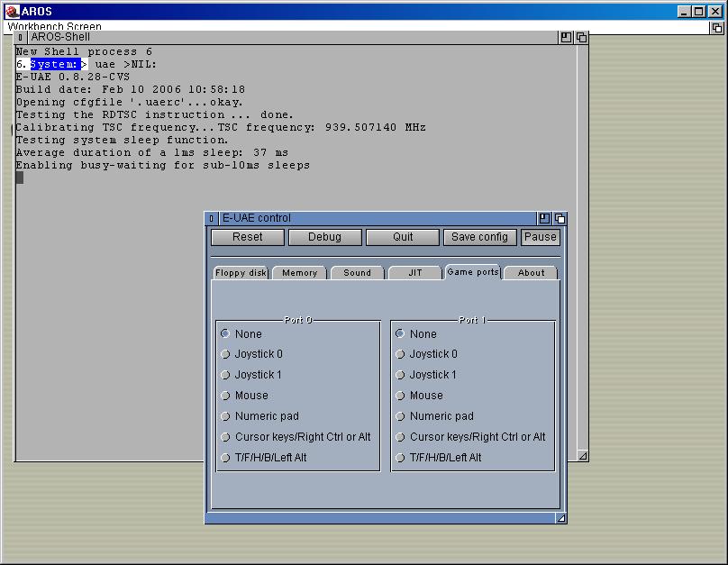Choose T/F/H/B/Left Alt for Port 0
This screenshot has width=728, height=565.
point(225,458)
